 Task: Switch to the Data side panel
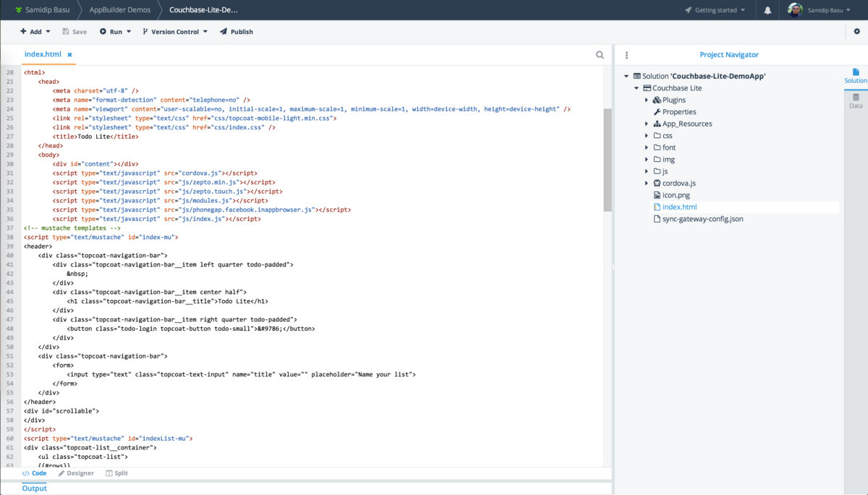856,101
